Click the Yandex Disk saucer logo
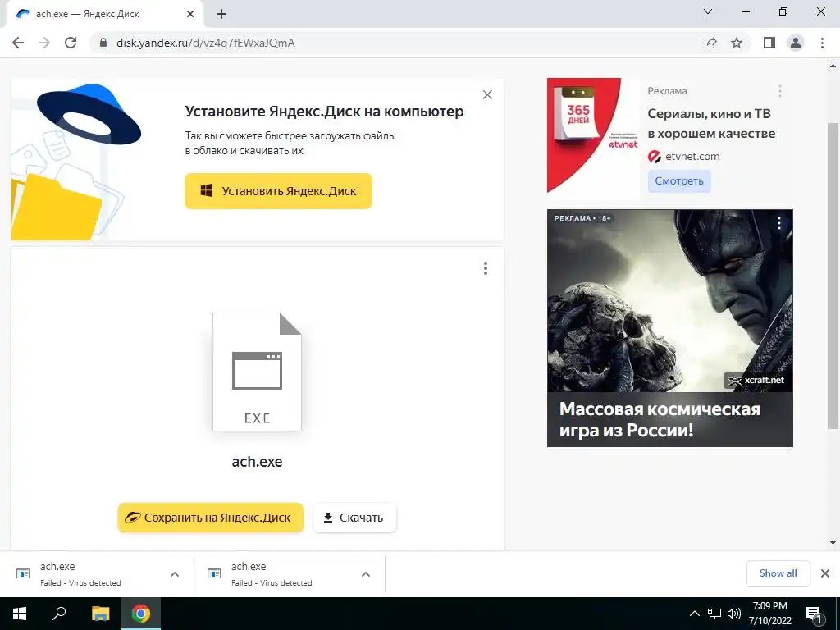The width and height of the screenshot is (840, 630). 89,113
